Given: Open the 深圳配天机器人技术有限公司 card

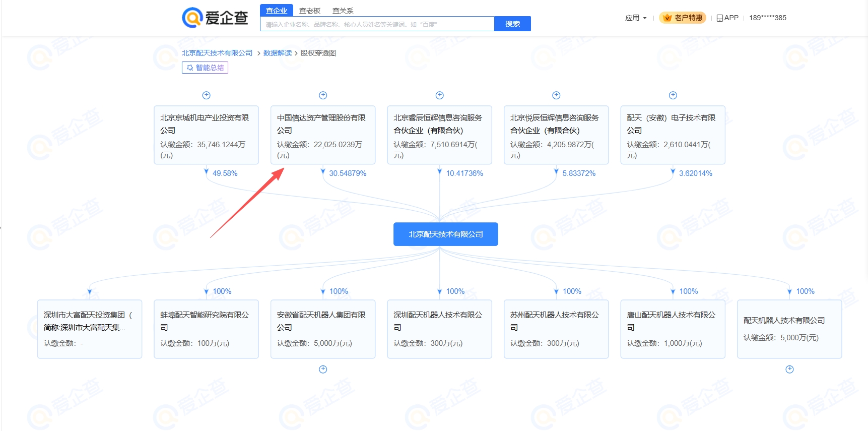Looking at the screenshot, I should [x=439, y=329].
